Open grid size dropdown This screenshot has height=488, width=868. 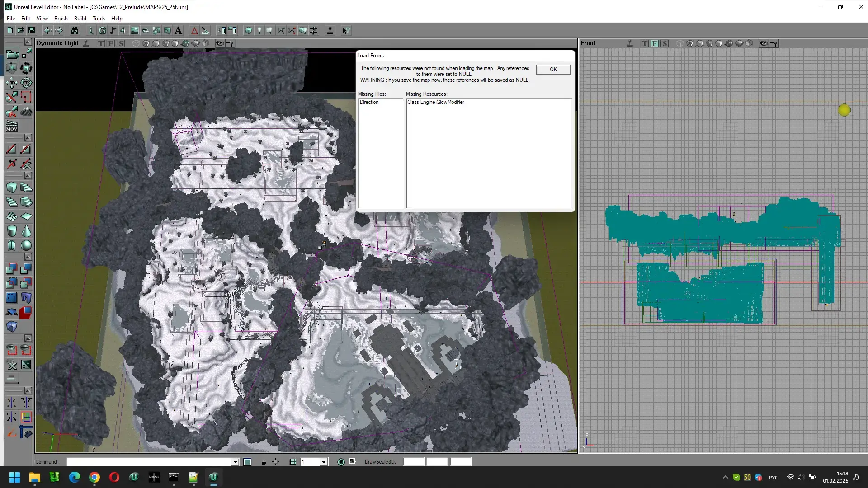tap(324, 462)
